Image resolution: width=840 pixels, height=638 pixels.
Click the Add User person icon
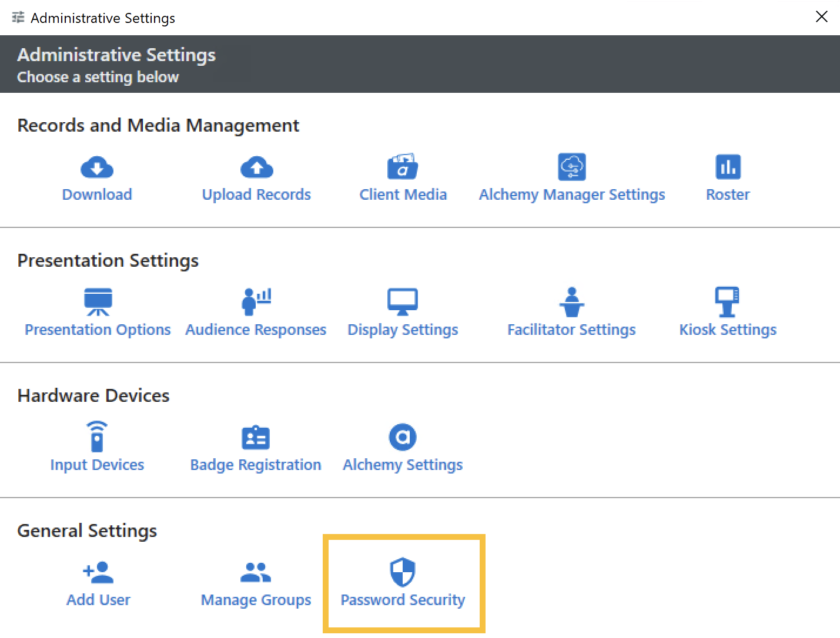pyautogui.click(x=98, y=572)
